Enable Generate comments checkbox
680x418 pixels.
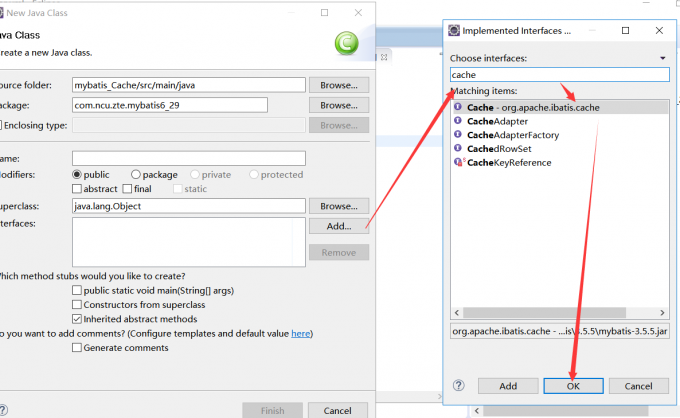pos(78,348)
